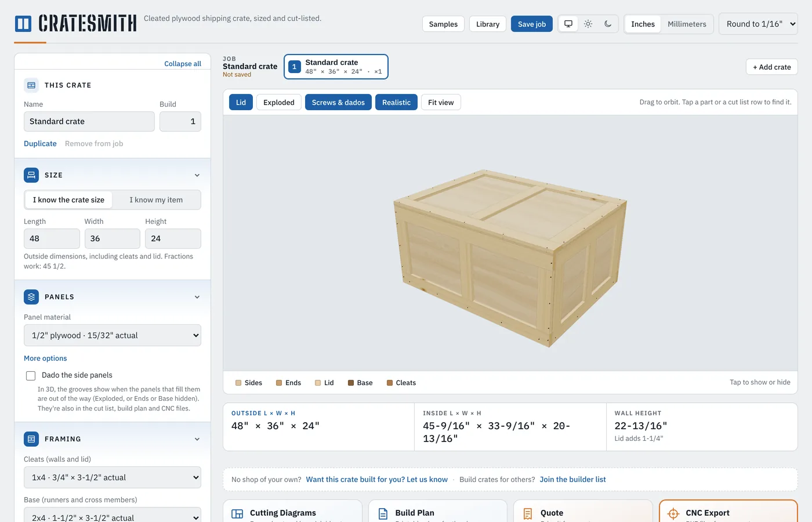Switch to light theme sun icon
This screenshot has height=522, width=812.
[588, 24]
